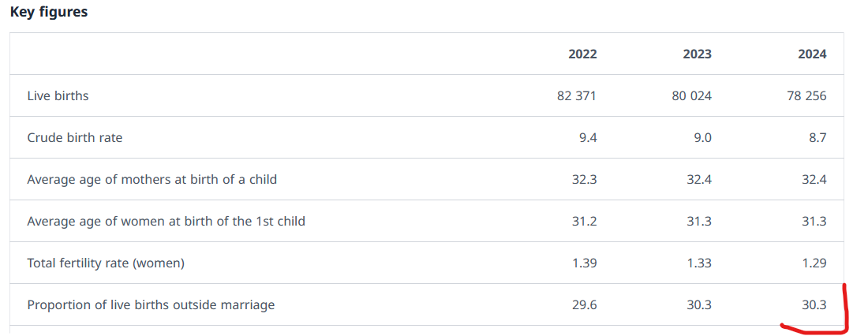Click the 2022 crude birth rate 9.4
The width and height of the screenshot is (868, 336).
[588, 137]
